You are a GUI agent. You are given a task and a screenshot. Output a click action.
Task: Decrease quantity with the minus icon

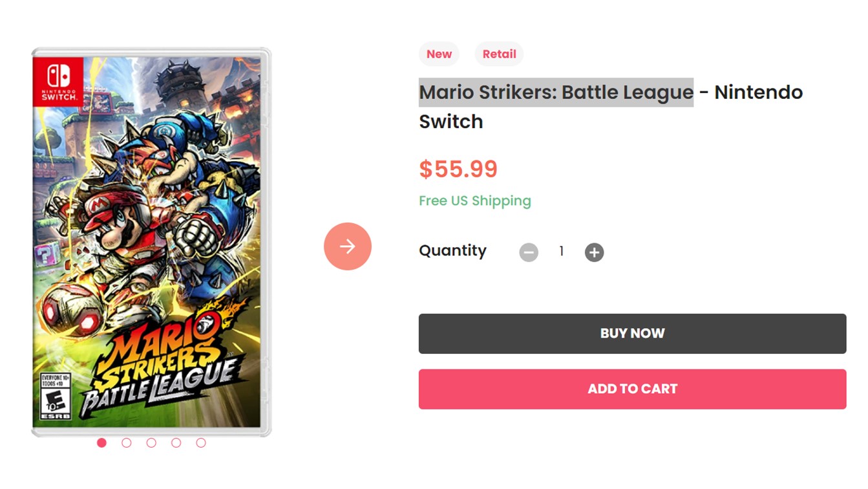coord(529,252)
